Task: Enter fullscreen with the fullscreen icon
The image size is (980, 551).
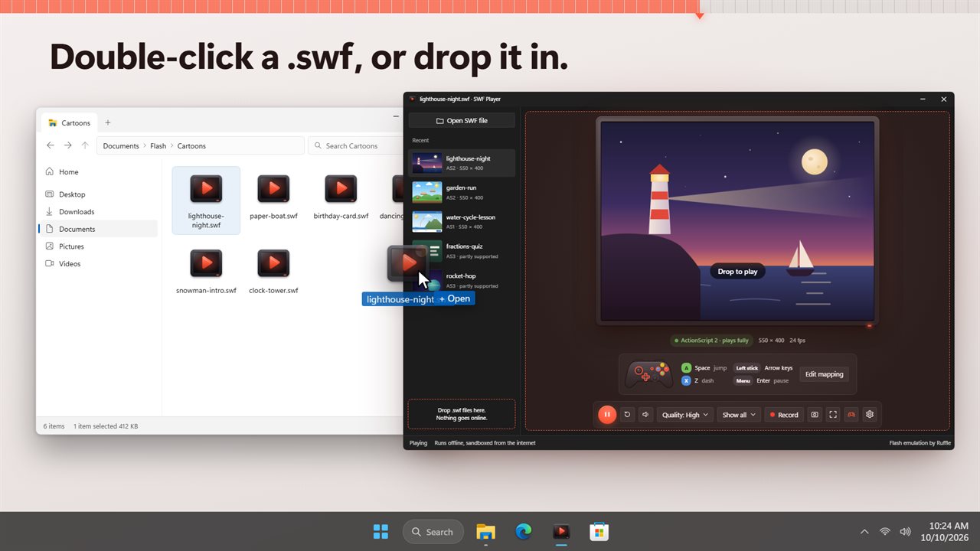Action: [833, 415]
